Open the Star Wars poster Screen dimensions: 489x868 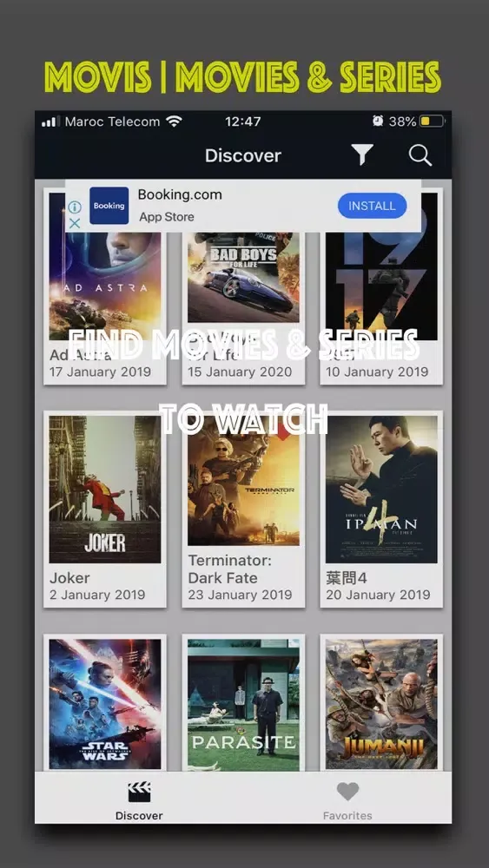[105, 704]
